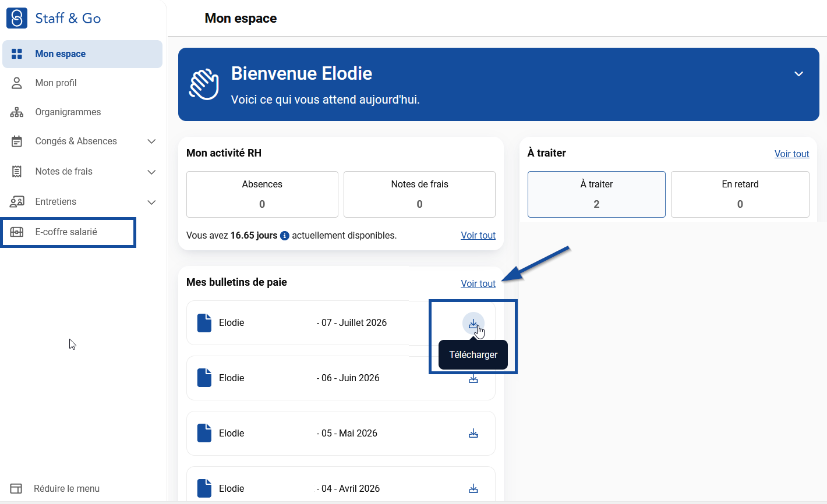Collapse the Bienvenue Elodie banner chevron
Image resolution: width=827 pixels, height=504 pixels.
[799, 74]
